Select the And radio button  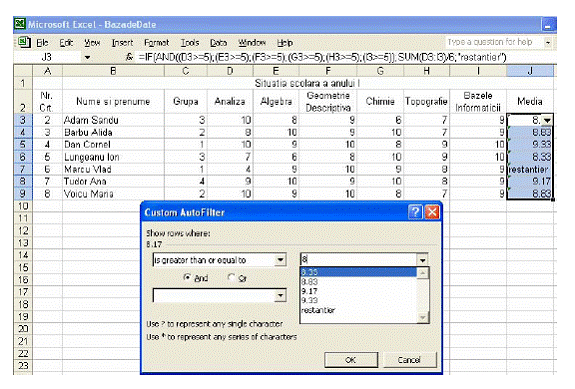pyautogui.click(x=187, y=277)
